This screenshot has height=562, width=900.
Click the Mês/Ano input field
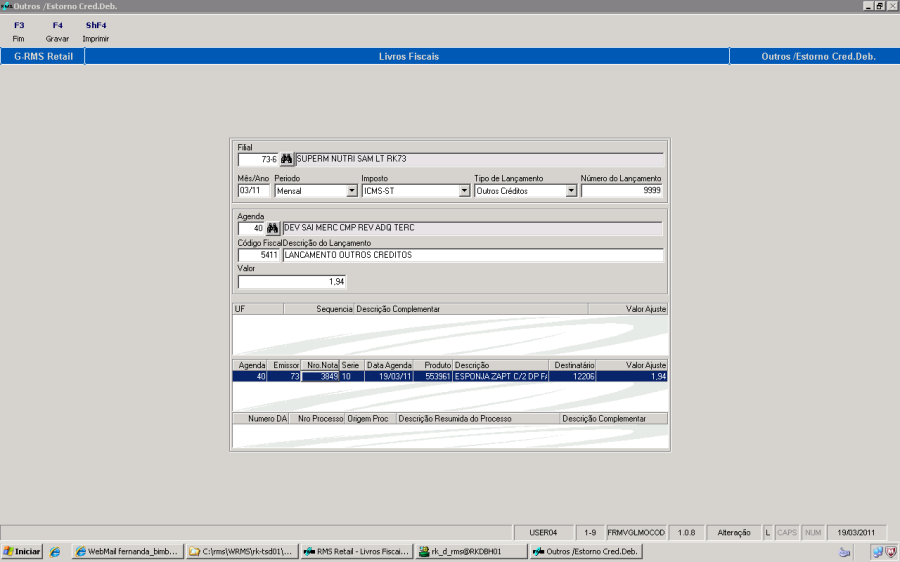click(x=254, y=191)
